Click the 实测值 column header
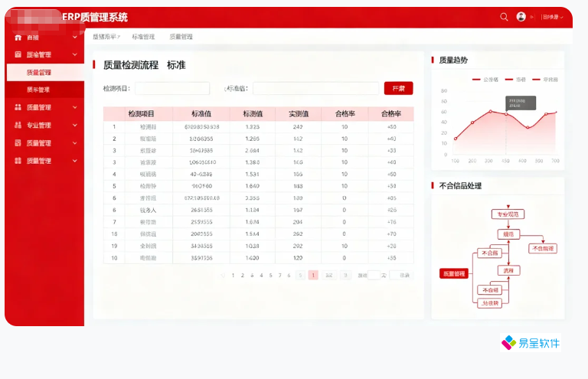The height and width of the screenshot is (379, 588). point(299,114)
